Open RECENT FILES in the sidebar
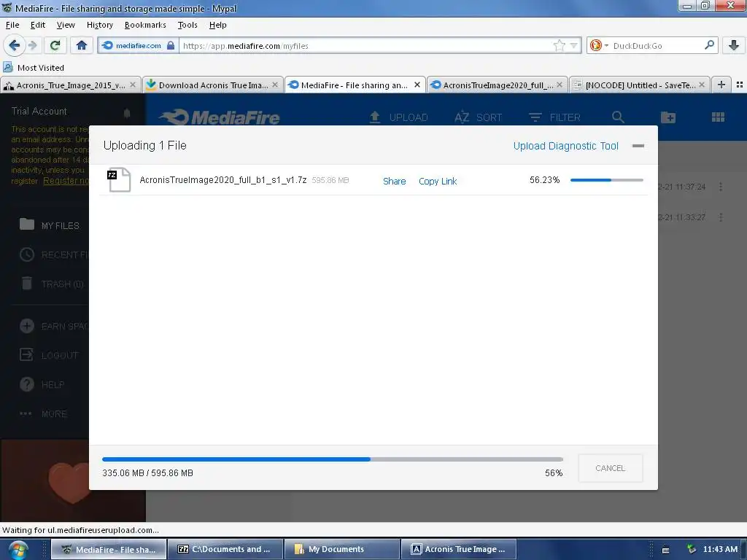The height and width of the screenshot is (560, 747). pos(54,254)
